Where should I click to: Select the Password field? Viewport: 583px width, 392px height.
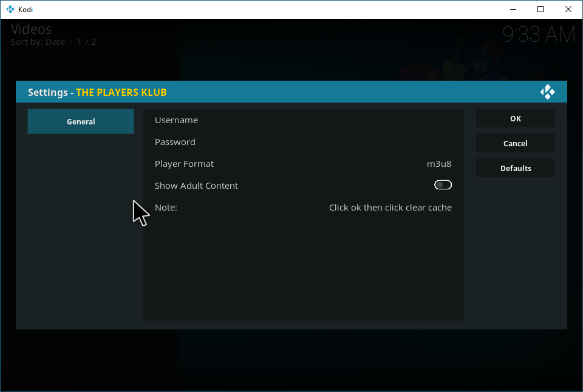(x=175, y=142)
